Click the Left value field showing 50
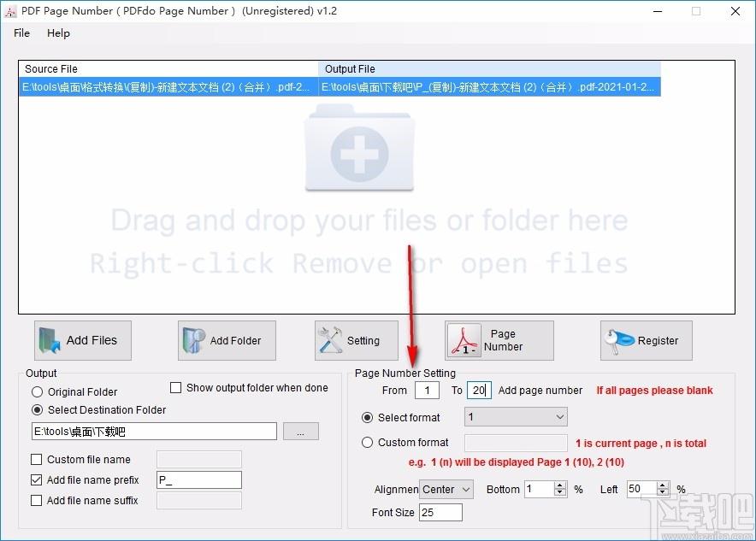This screenshot has height=541, width=756. tap(642, 489)
